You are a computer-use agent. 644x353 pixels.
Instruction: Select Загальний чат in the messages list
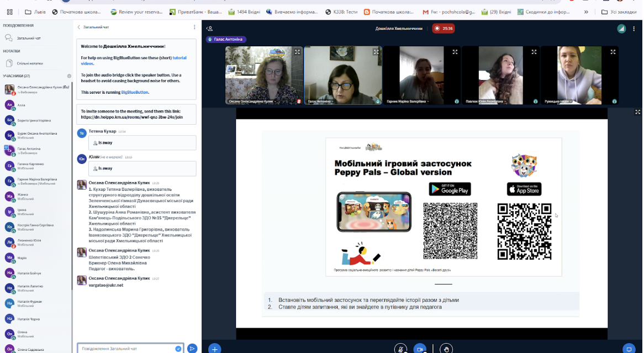pos(29,38)
